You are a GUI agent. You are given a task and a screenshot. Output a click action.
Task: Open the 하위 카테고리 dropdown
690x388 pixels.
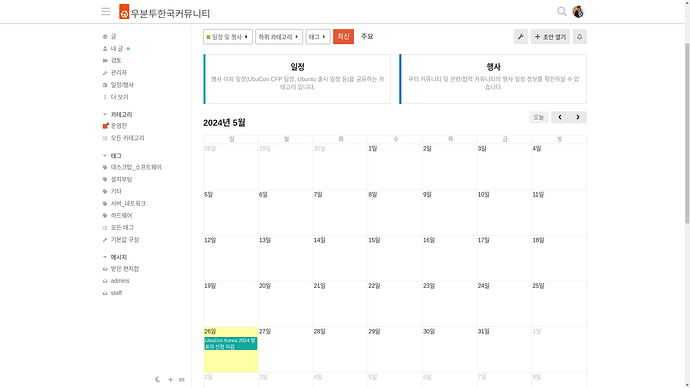(279, 37)
